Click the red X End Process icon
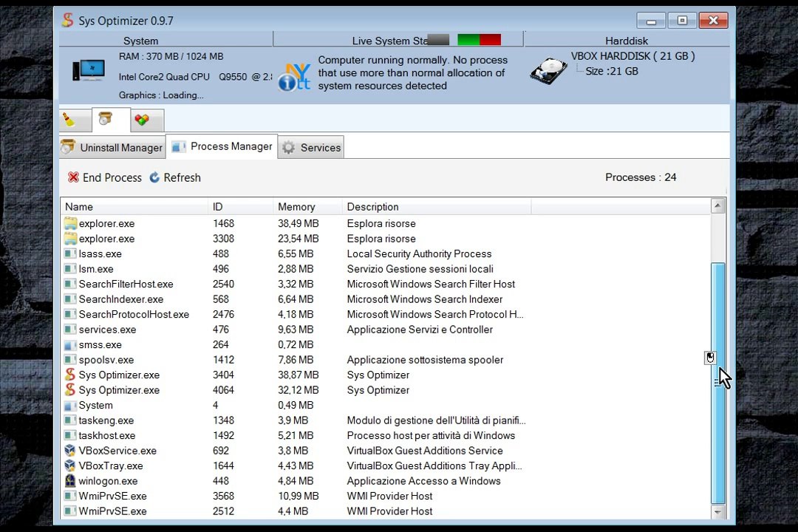Image resolution: width=798 pixels, height=532 pixels. click(x=73, y=177)
